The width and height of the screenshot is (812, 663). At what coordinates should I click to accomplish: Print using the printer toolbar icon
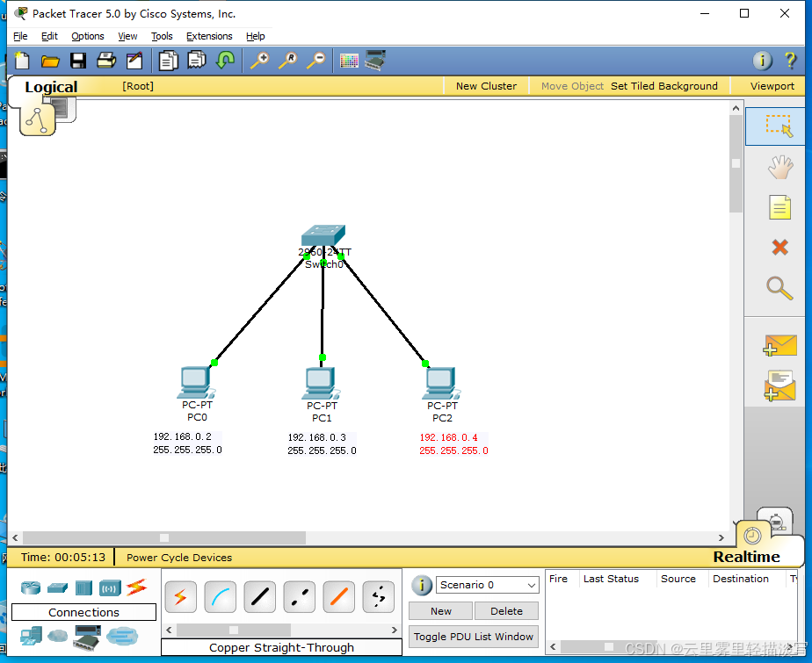[106, 61]
